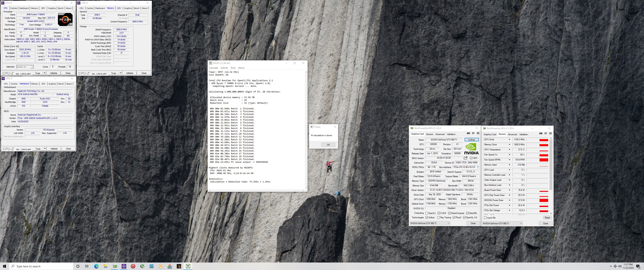Screen dimensions: 644x270
Task: Toggle the UEFI checkbox in GPU-Z
Action: (471, 158)
